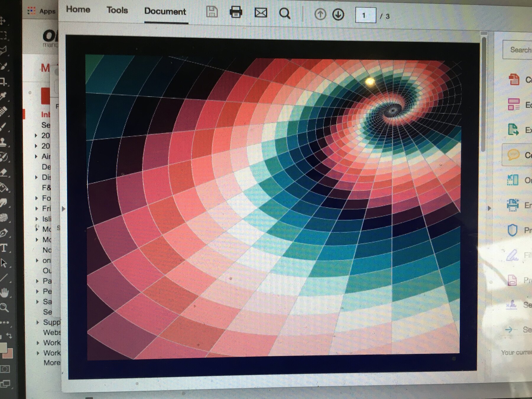Click the background color swatch in Photoshop
The width and height of the screenshot is (532, 399).
coord(9,353)
